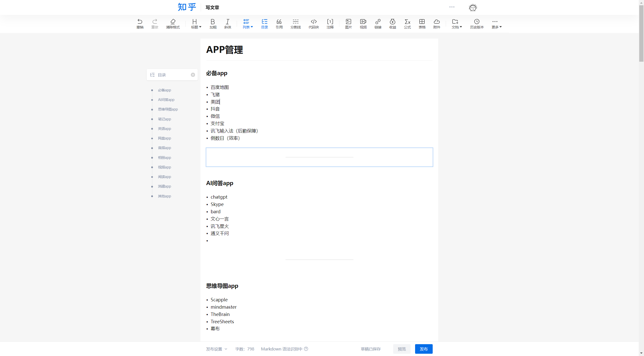Click the undo (撤销) icon

[140, 24]
